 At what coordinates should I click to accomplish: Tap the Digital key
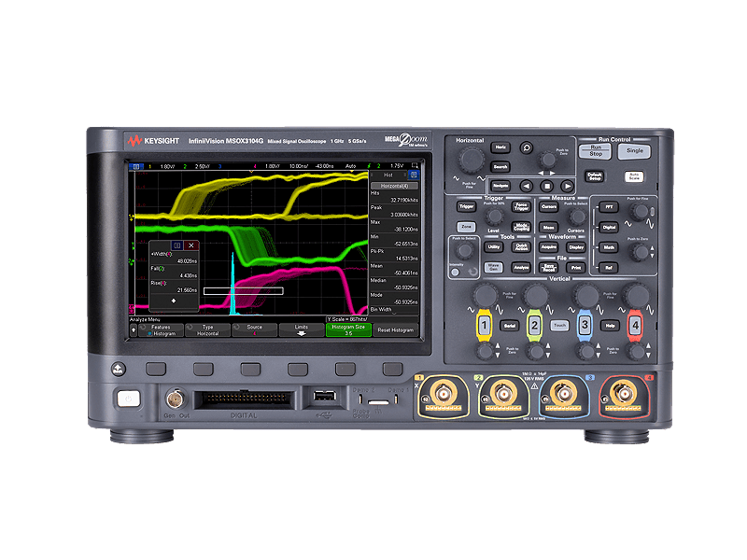coord(609,227)
